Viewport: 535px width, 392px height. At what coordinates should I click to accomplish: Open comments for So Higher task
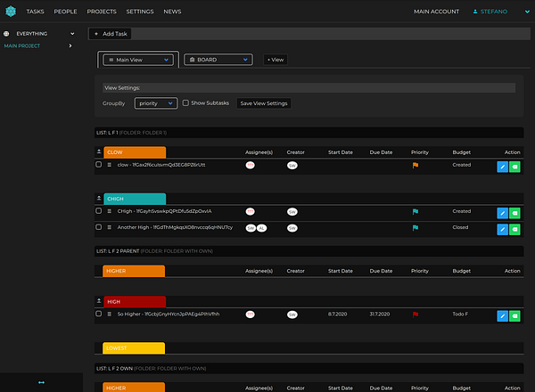tap(514, 316)
